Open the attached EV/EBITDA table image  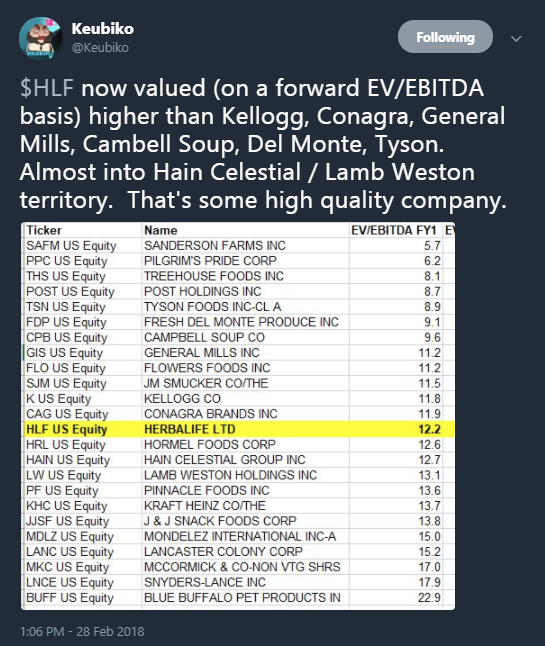[x=238, y=416]
